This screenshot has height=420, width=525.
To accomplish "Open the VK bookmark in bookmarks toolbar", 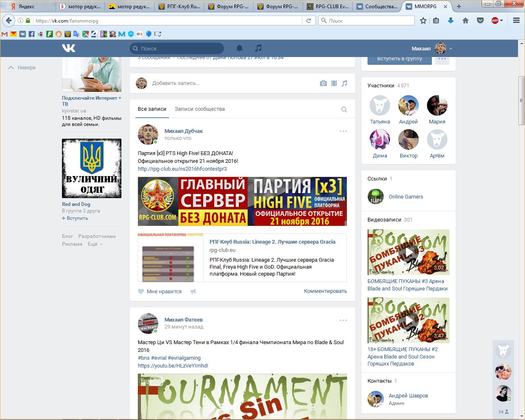I will pyautogui.click(x=23, y=34).
